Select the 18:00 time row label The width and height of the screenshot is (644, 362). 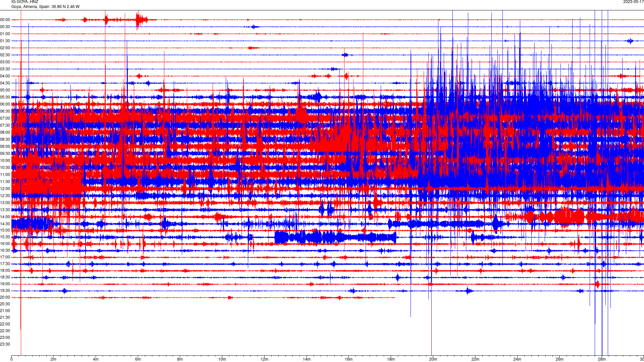click(5, 270)
